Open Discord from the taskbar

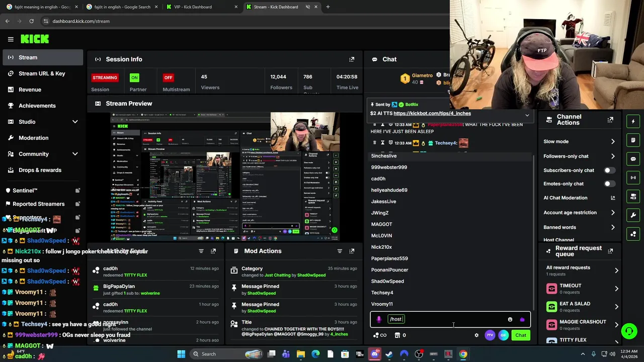click(x=374, y=354)
